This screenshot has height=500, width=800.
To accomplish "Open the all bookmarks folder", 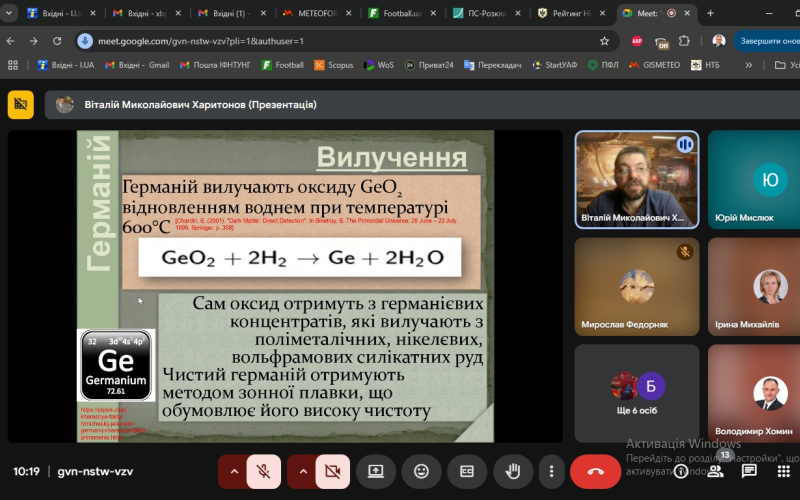I will click(x=787, y=65).
